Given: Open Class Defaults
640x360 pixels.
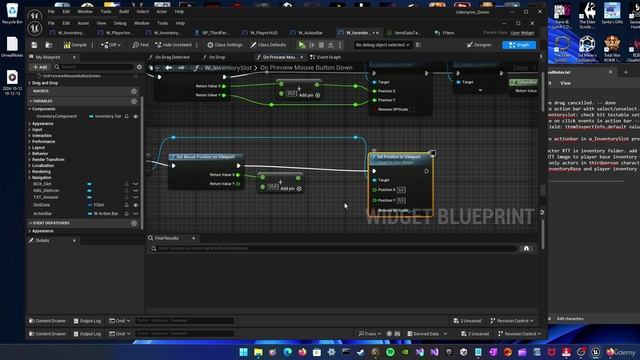Looking at the screenshot, I should click(268, 45).
